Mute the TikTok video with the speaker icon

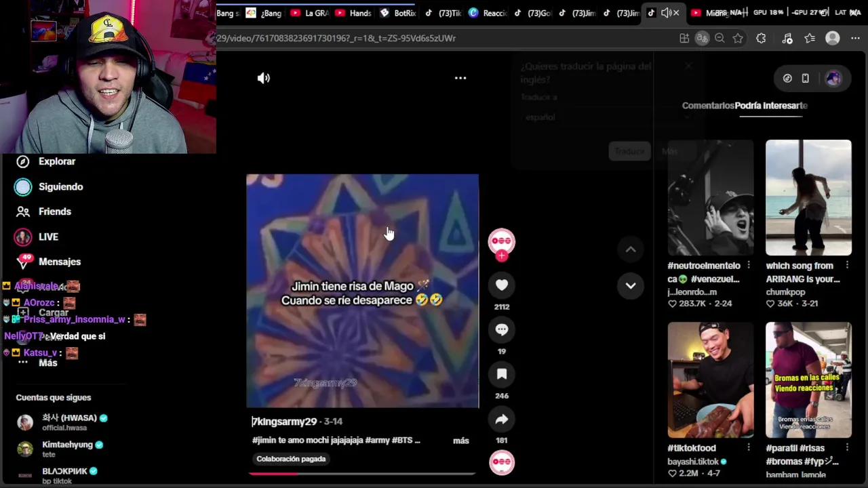pyautogui.click(x=264, y=78)
